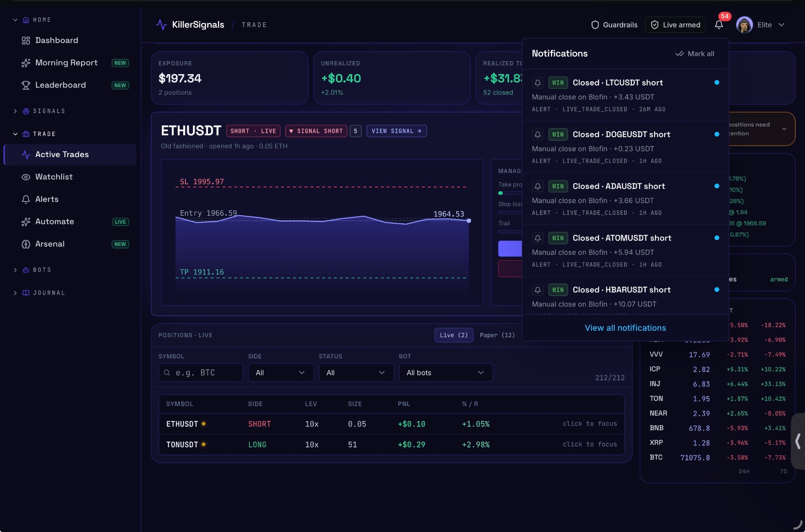Open the Status filter dropdown
The image size is (805, 532).
[356, 372]
